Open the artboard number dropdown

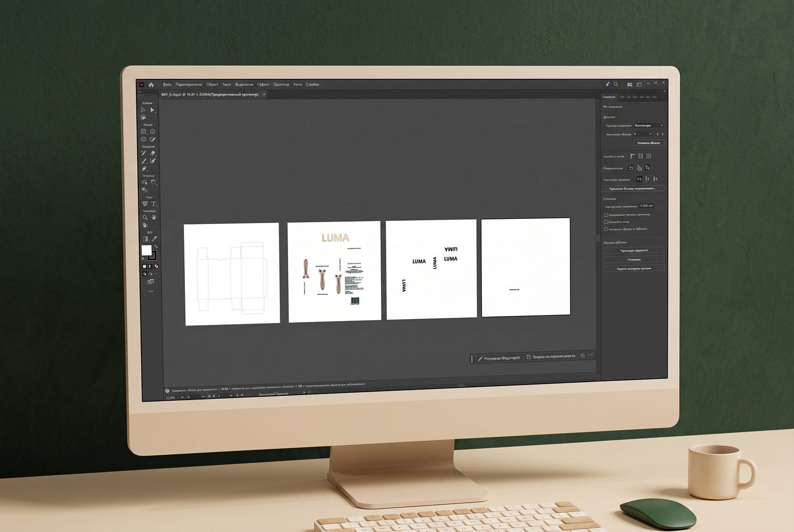tap(231, 395)
